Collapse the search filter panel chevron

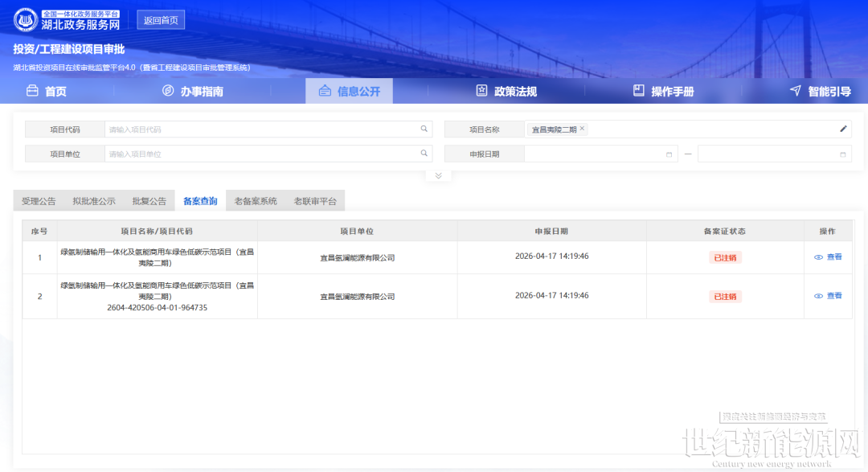coord(438,175)
